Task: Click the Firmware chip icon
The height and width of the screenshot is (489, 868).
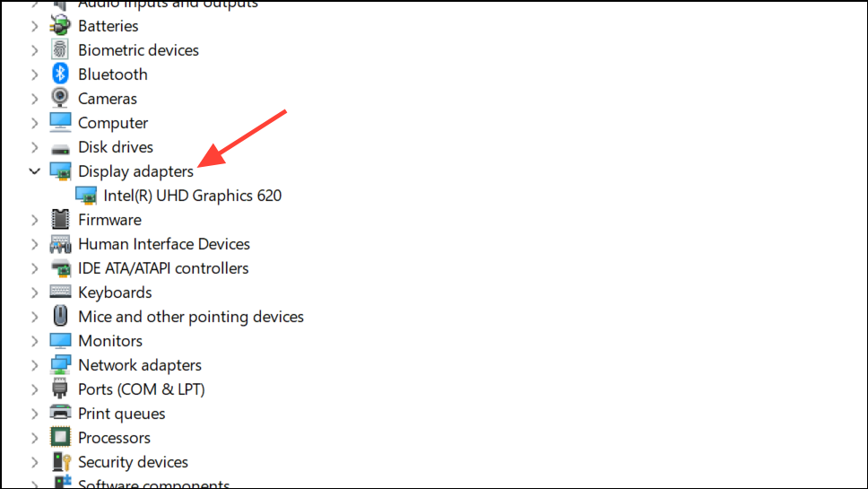Action: [x=60, y=220]
